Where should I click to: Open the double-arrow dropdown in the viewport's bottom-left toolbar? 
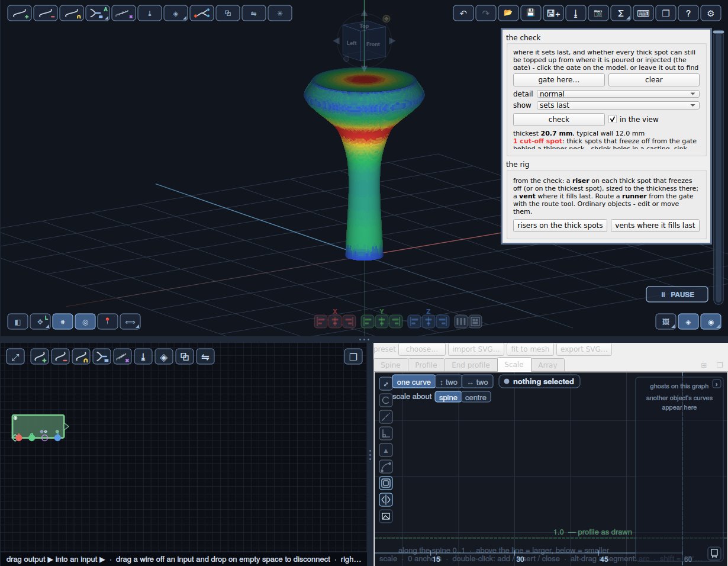[x=130, y=321]
